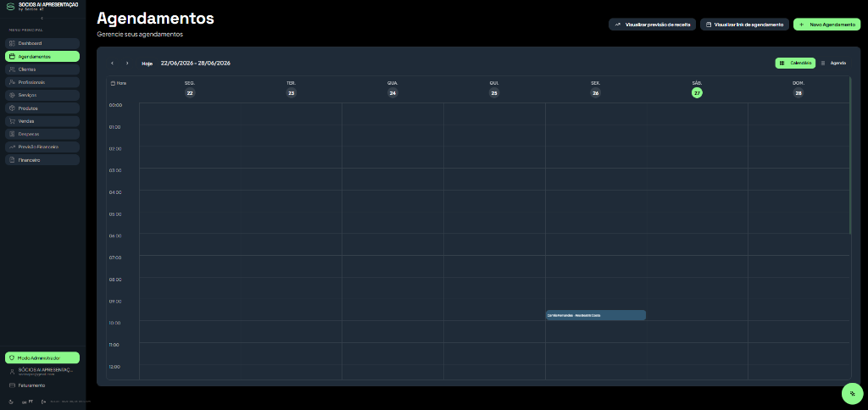The image size is (868, 410).
Task: Select Sunday 28 day header
Action: coord(798,89)
